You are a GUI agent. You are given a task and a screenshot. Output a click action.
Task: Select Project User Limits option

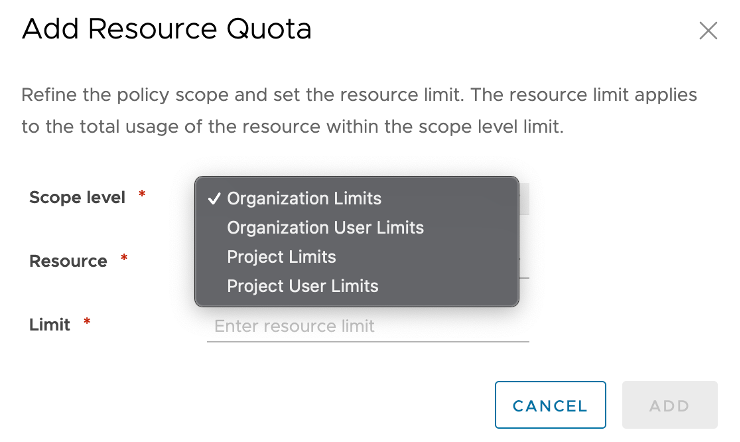[302, 286]
